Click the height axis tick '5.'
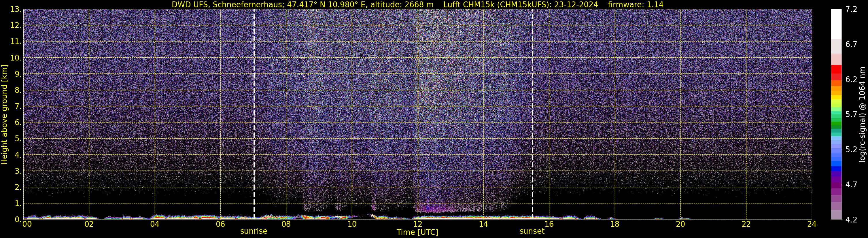The image size is (868, 238). pyautogui.click(x=18, y=139)
